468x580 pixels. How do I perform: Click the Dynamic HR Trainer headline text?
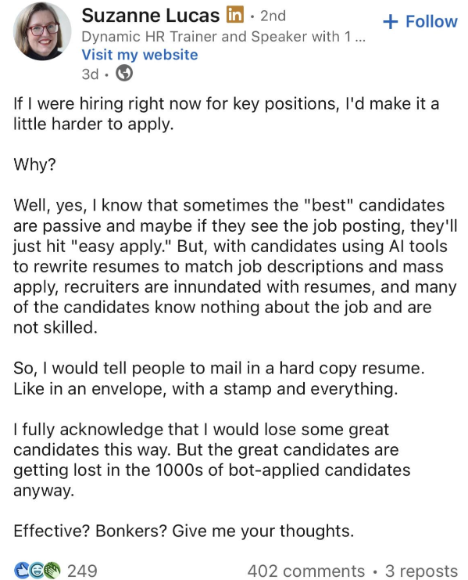(x=223, y=36)
